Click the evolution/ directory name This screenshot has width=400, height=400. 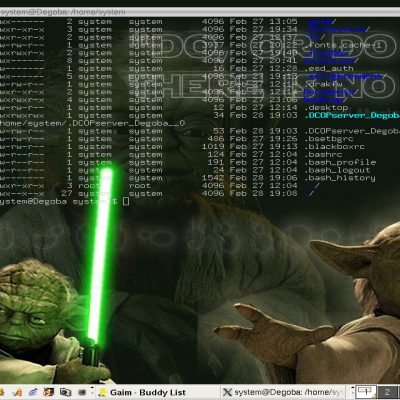[x=331, y=61]
